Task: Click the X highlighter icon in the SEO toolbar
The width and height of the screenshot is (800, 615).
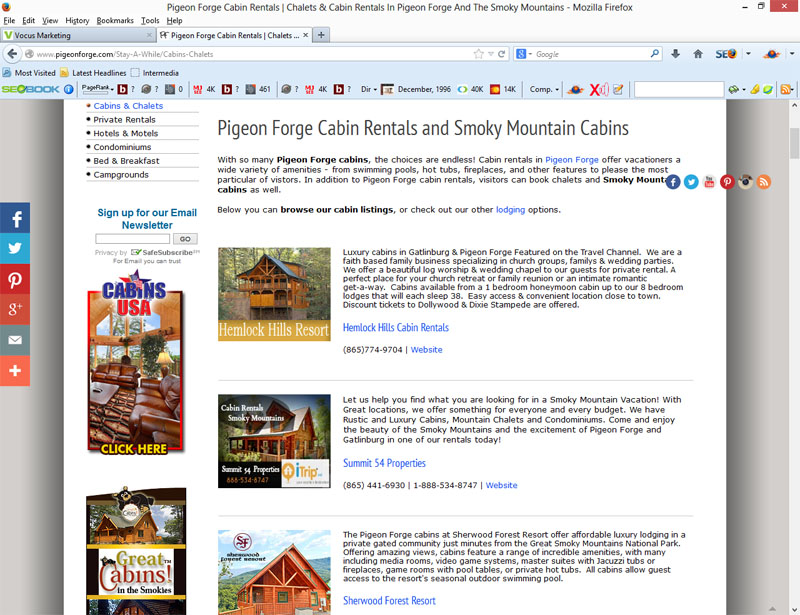Action: pos(598,89)
